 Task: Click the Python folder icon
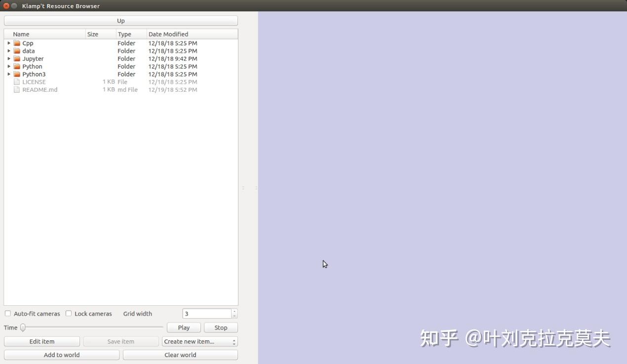tap(17, 66)
